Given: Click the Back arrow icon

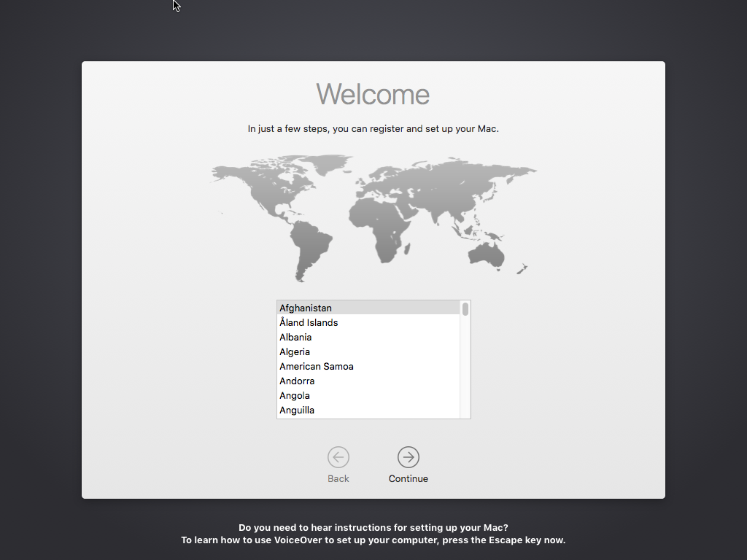Looking at the screenshot, I should [x=338, y=457].
